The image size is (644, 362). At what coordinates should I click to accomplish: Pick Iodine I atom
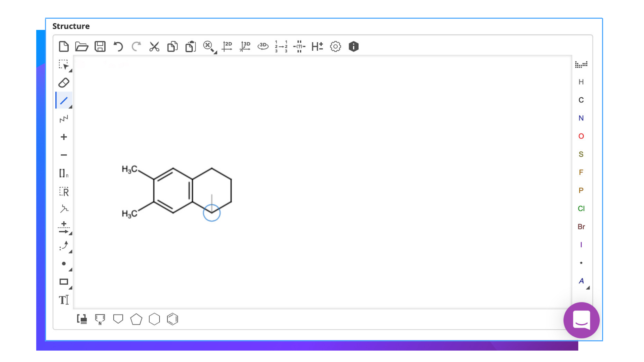[x=581, y=245]
